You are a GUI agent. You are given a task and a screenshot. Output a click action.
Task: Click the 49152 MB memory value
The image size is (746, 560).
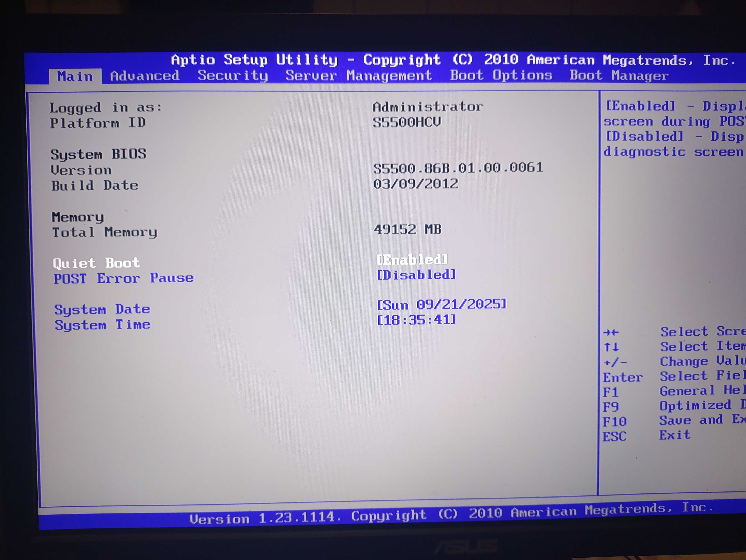click(407, 229)
